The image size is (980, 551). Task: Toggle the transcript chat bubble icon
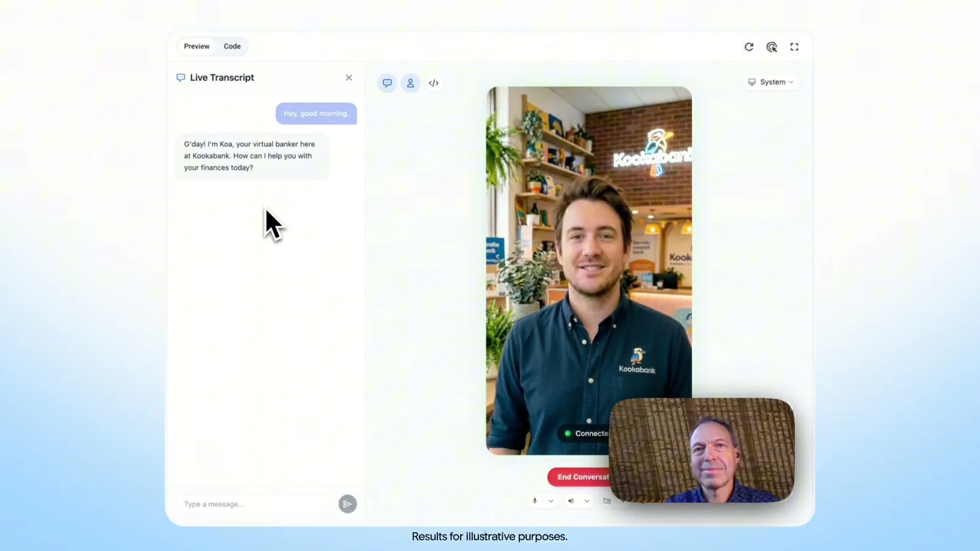(387, 83)
